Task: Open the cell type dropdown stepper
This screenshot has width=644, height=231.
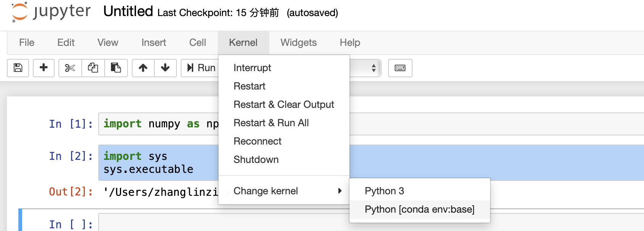Action: click(374, 68)
